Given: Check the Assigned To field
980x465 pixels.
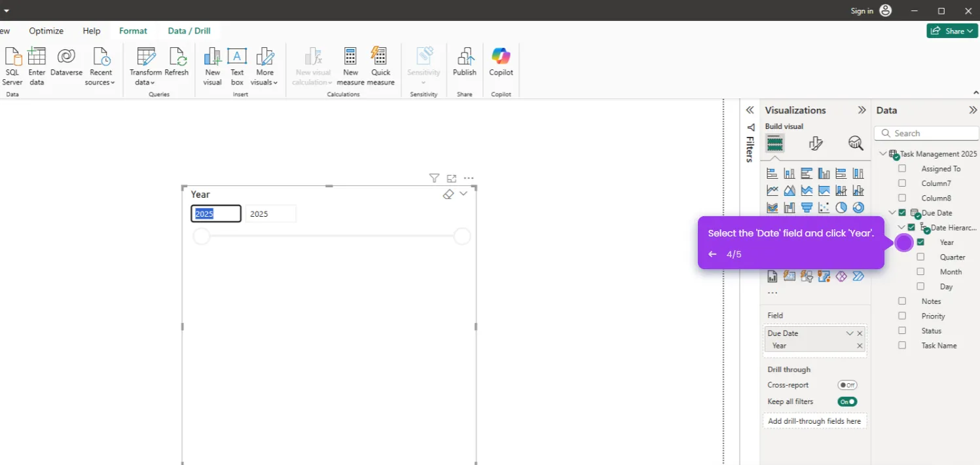Looking at the screenshot, I should point(902,168).
